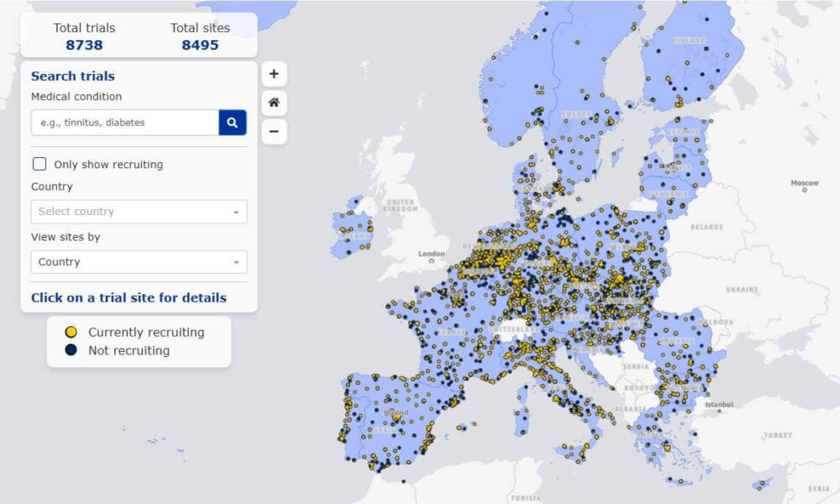Viewport: 840px width, 504px height.
Task: Zoom out of the map
Action: coord(274,132)
